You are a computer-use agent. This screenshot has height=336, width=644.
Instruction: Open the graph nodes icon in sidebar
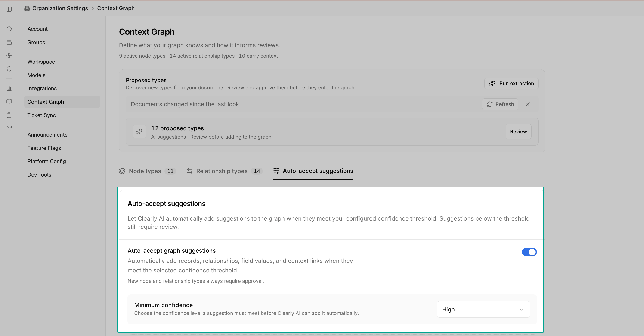(x=9, y=56)
